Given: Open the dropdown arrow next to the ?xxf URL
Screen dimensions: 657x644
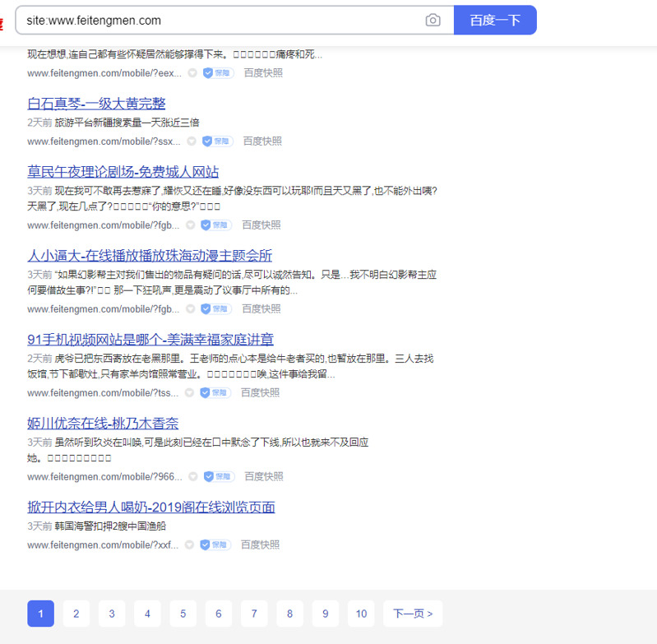Looking at the screenshot, I should [x=189, y=544].
